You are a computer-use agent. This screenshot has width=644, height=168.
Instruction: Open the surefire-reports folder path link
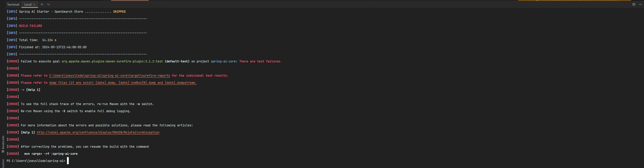(110, 76)
